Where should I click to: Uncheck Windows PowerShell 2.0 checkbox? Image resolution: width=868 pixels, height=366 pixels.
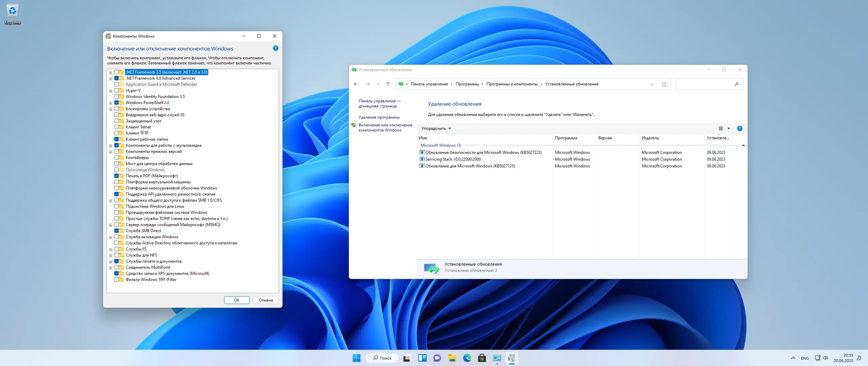coord(116,103)
